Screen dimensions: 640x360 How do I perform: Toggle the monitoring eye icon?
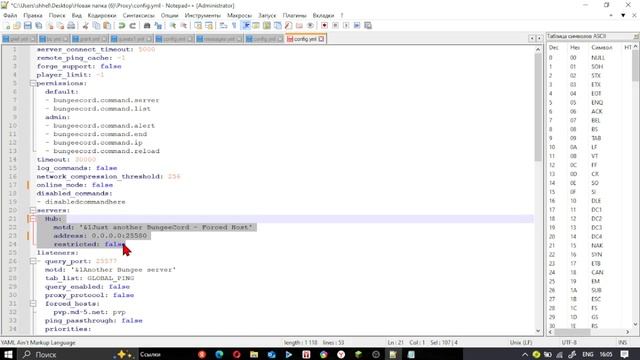pos(310,26)
